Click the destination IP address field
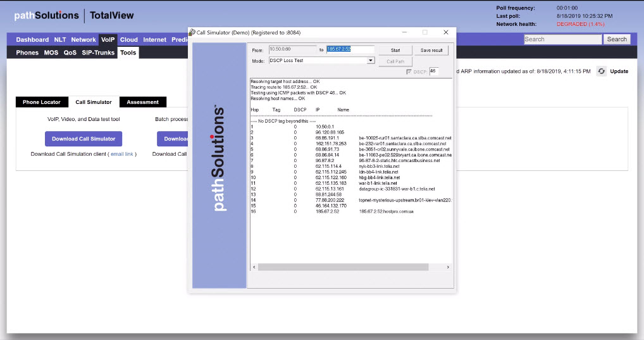Image resolution: width=644 pixels, height=340 pixels. (350, 49)
